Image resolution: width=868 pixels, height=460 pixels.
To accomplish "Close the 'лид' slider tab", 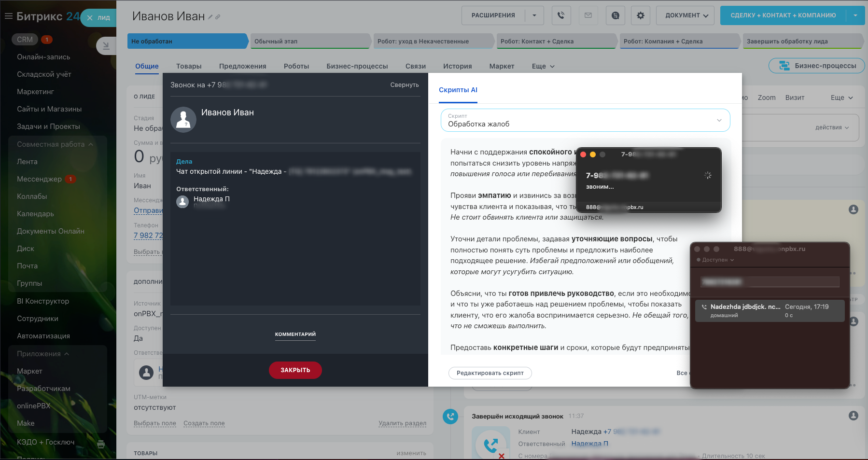I will (x=90, y=18).
